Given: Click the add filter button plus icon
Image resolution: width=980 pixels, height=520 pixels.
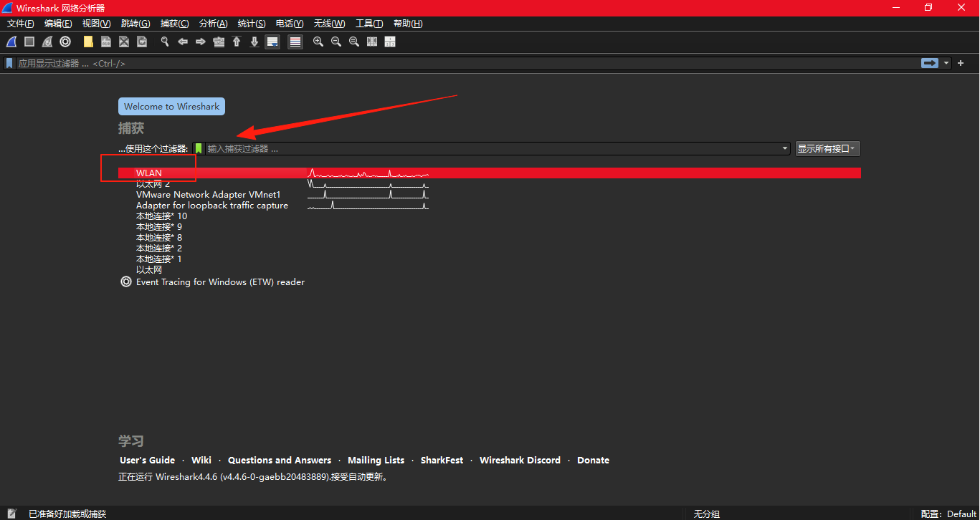Looking at the screenshot, I should pyautogui.click(x=961, y=63).
